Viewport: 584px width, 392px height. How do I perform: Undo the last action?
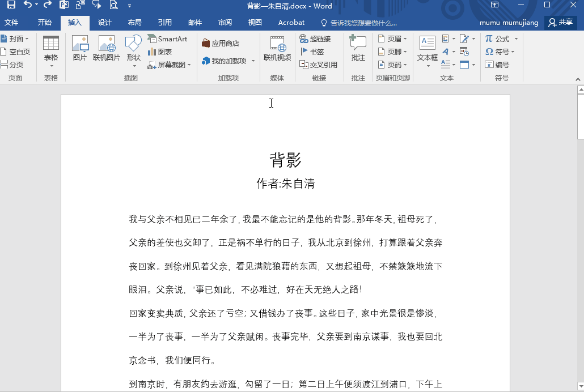tap(28, 5)
